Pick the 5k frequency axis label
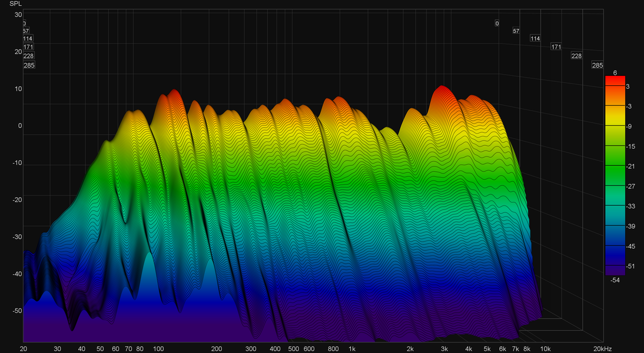The height and width of the screenshot is (353, 644). [487, 349]
